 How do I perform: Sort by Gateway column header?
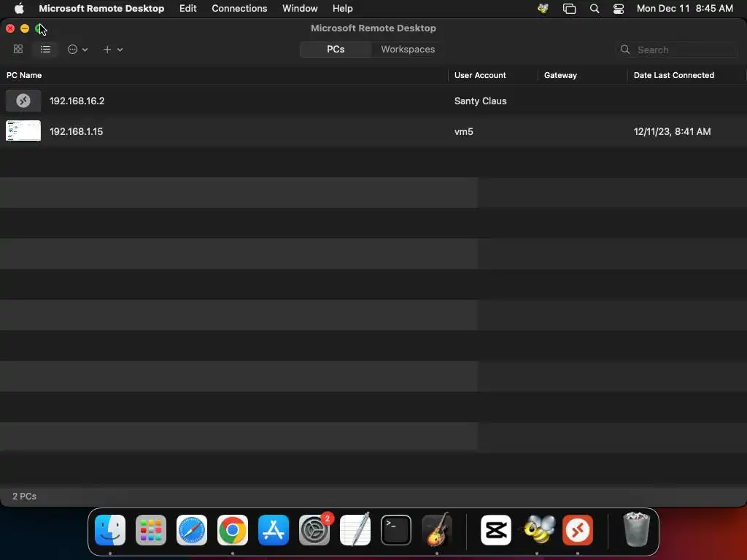pyautogui.click(x=560, y=75)
